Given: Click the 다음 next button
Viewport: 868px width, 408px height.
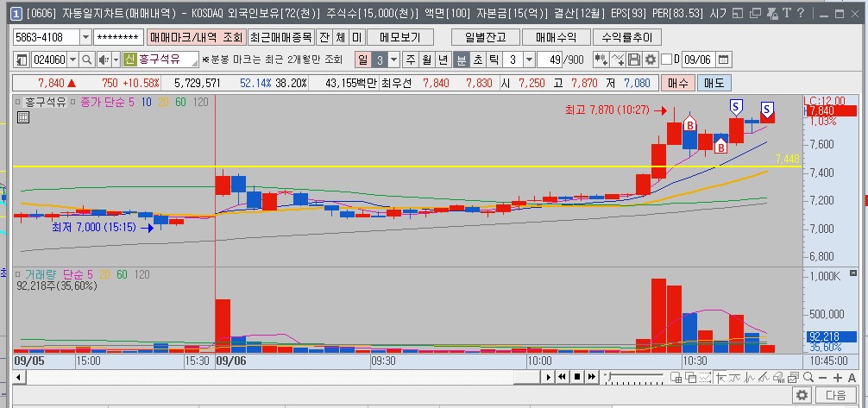Looking at the screenshot, I should [835, 395].
